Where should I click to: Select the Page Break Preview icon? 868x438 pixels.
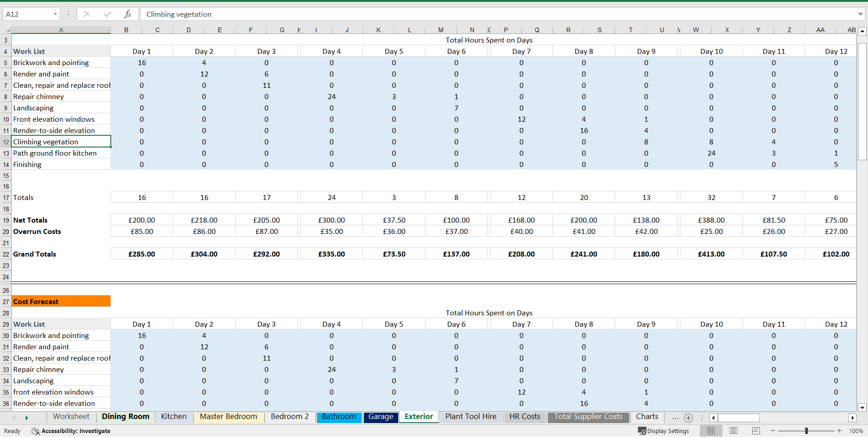(x=755, y=431)
